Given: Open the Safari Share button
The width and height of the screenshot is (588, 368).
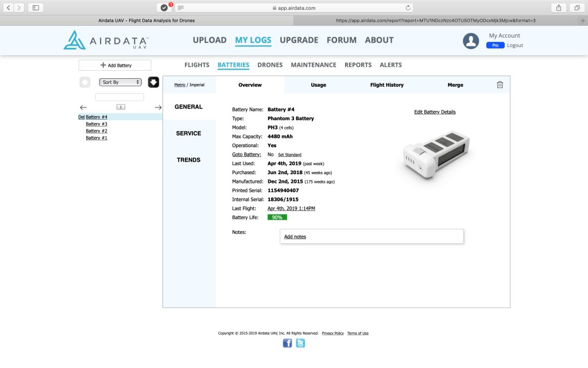Looking at the screenshot, I should click(559, 7).
